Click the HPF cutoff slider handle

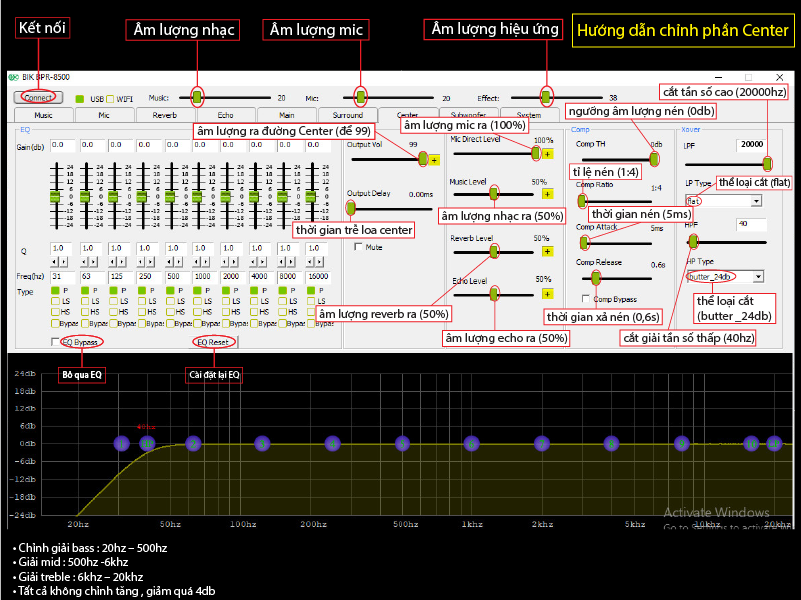coord(693,242)
